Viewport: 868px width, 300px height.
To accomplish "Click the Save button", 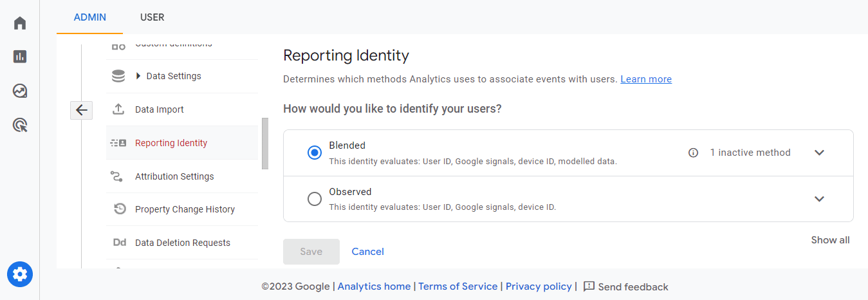I will coord(311,252).
